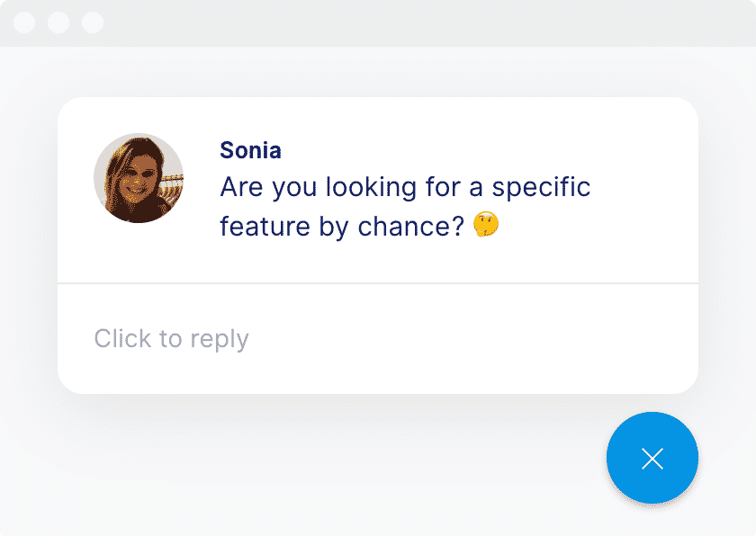Click Sonia's profile avatar photo

(139, 178)
